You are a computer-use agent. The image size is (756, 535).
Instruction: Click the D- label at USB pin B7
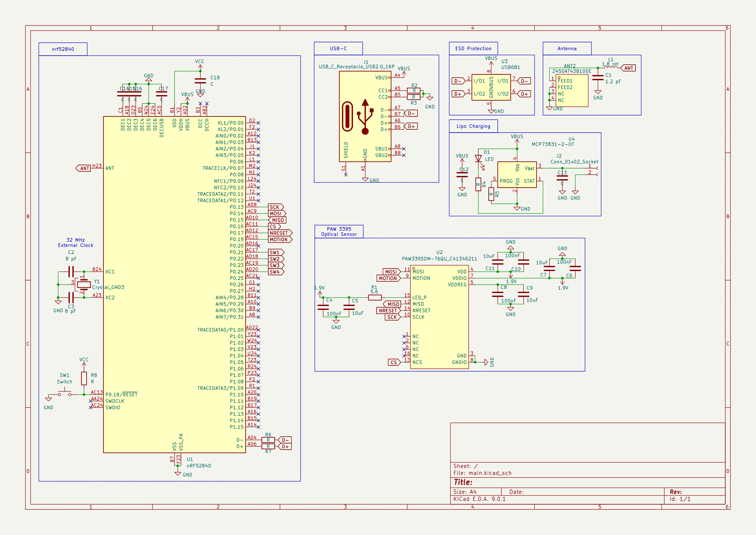tap(410, 113)
